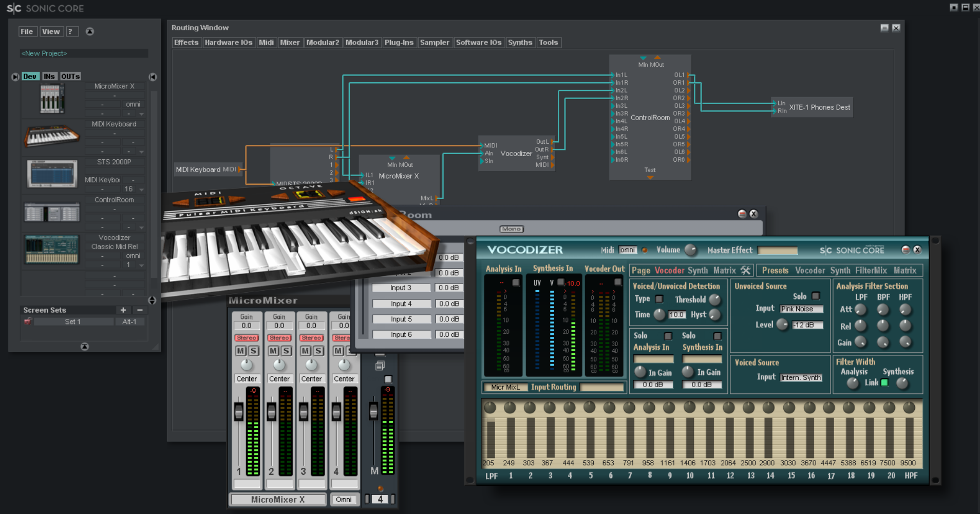The image size is (980, 514).
Task: Expand the Vocodizer device row dropdown arrow
Action: coord(142,265)
